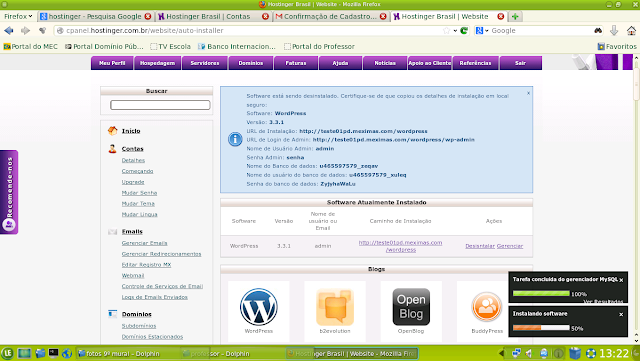Switch to Confirmação de Cadastro tab

[x=331, y=17]
